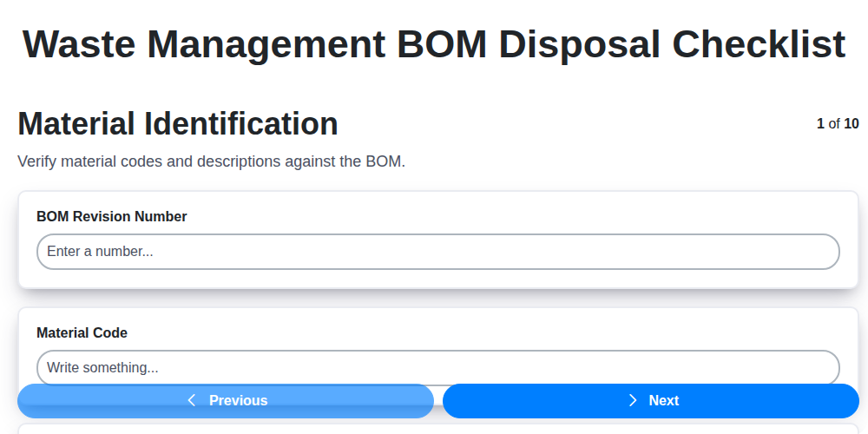Click the "1 of 10" page indicator
868x434 pixels.
(838, 124)
